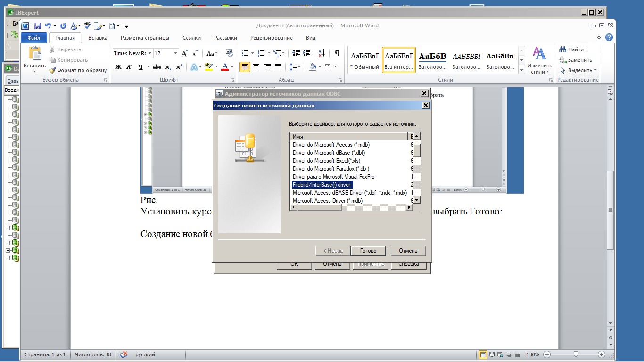Open the Рассылки ribbon tab
The image size is (644, 362).
click(x=225, y=38)
